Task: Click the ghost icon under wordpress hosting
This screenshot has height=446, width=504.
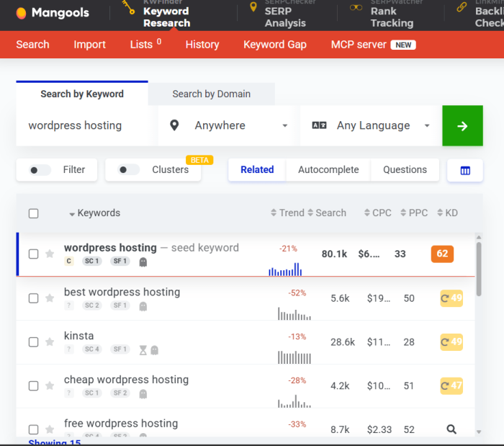Action: pyautogui.click(x=143, y=262)
